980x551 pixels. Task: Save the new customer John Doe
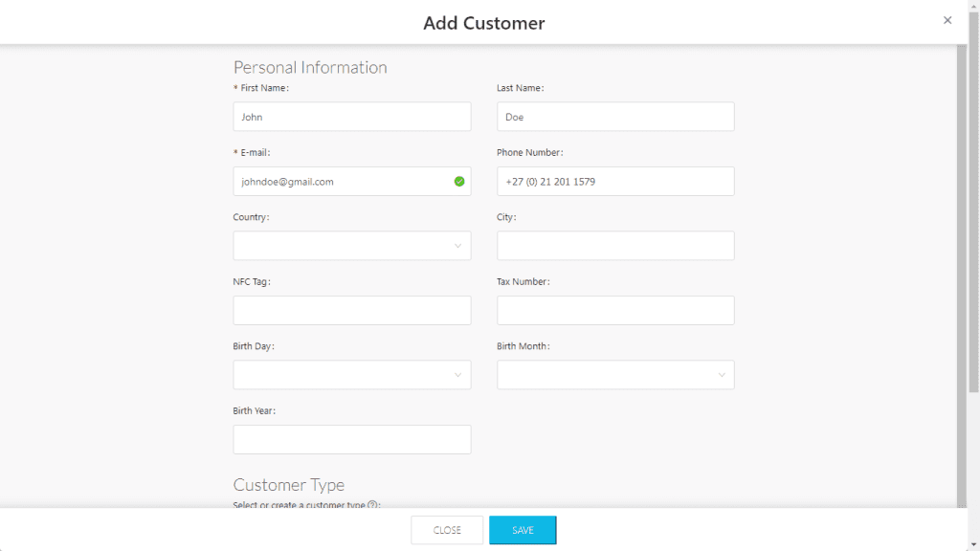[523, 529]
